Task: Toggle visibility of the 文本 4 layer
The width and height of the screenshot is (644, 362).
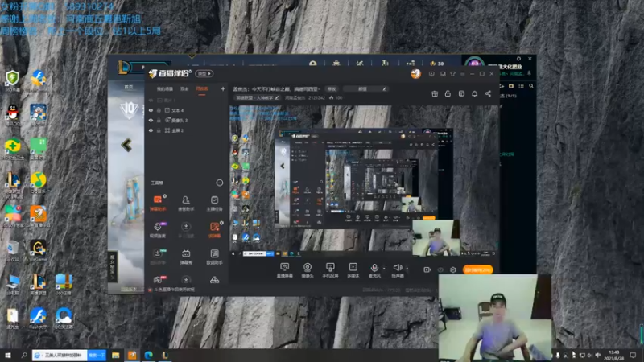Action: coord(151,110)
